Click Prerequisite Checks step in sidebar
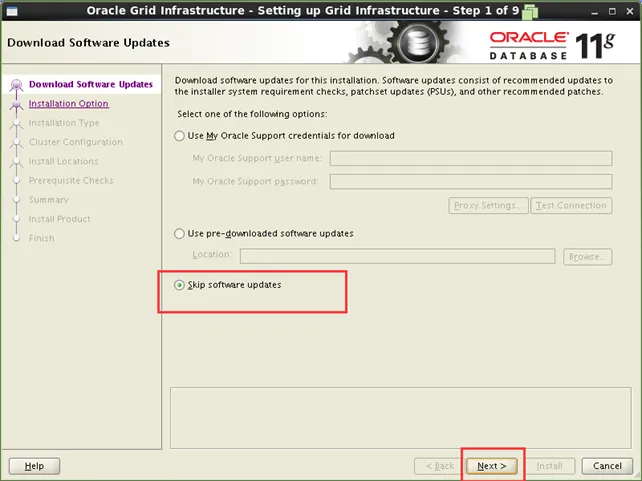 (x=71, y=181)
